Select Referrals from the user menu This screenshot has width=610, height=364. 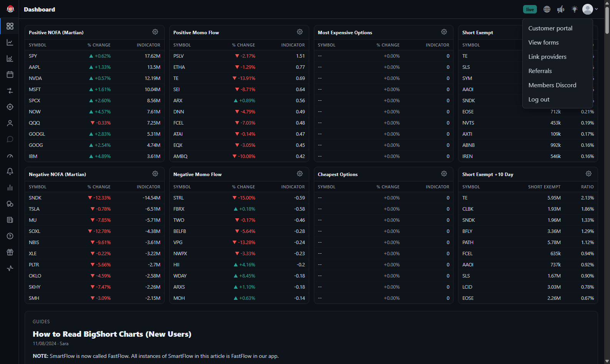540,71
